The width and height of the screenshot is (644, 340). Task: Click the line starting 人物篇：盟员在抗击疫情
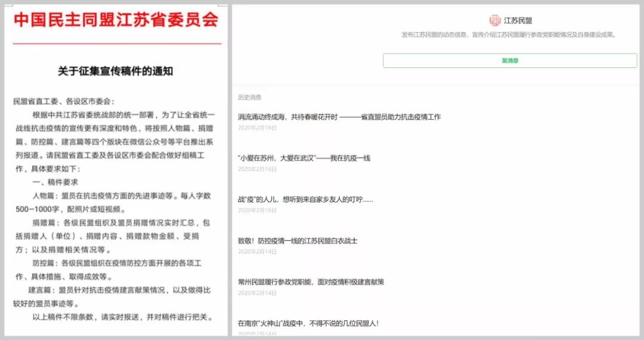tap(122, 196)
